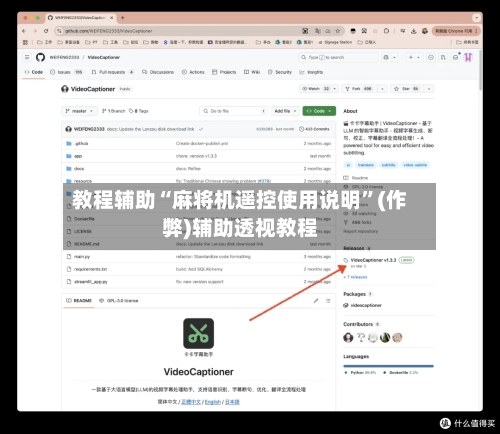Reload the page with the refresh icon

tap(46, 31)
